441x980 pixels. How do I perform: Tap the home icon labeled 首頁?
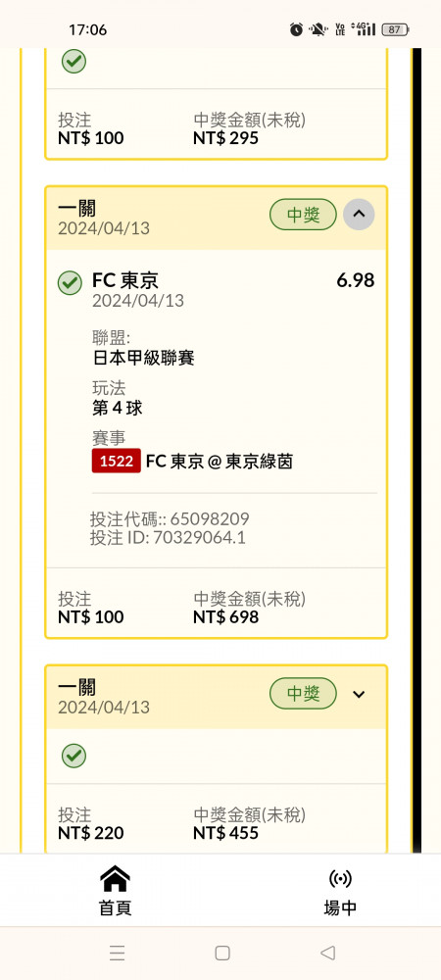click(x=115, y=879)
